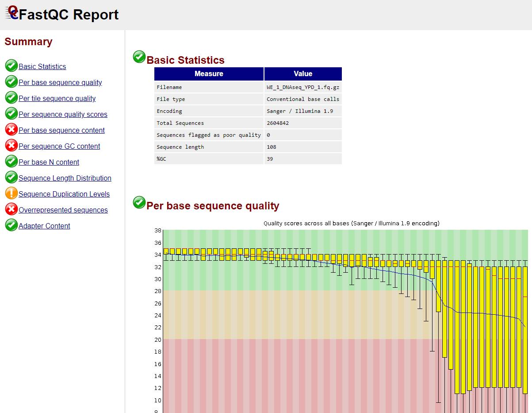Click the green tick heading the Per base sequence quality section
Image resolution: width=532 pixels, height=413 pixels.
pos(139,202)
